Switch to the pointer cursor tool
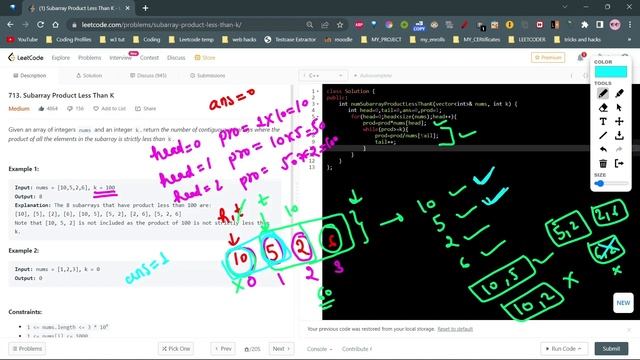The image size is (640, 360). pos(619,108)
